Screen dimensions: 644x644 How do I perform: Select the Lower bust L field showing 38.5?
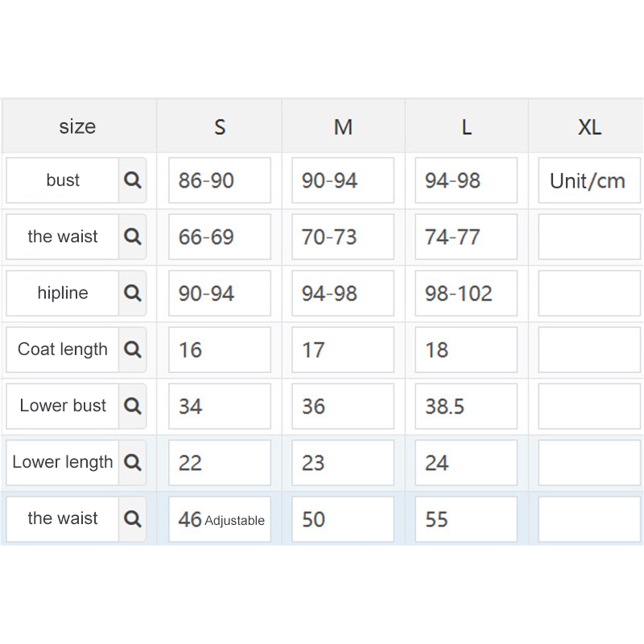coord(466,406)
